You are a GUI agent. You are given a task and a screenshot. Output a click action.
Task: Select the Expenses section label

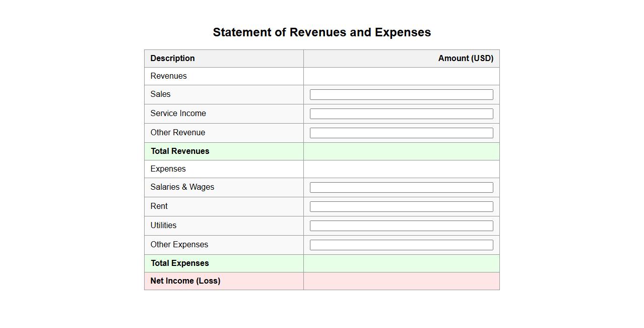[x=168, y=169]
